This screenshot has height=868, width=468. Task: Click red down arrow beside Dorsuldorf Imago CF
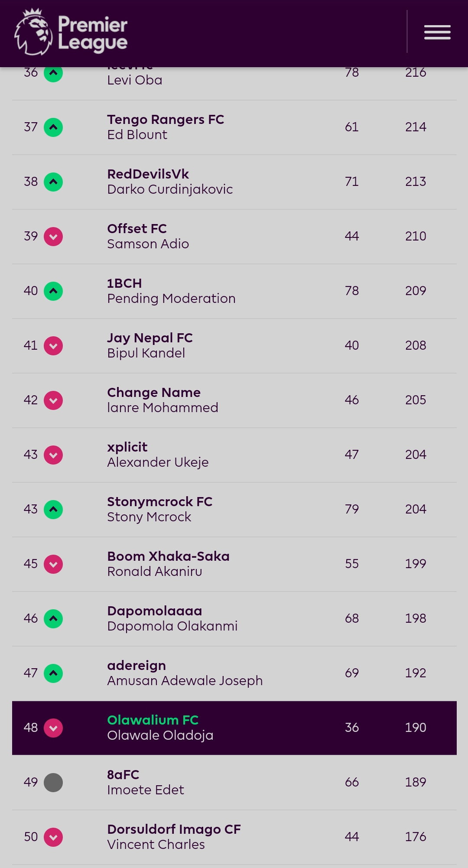point(53,837)
